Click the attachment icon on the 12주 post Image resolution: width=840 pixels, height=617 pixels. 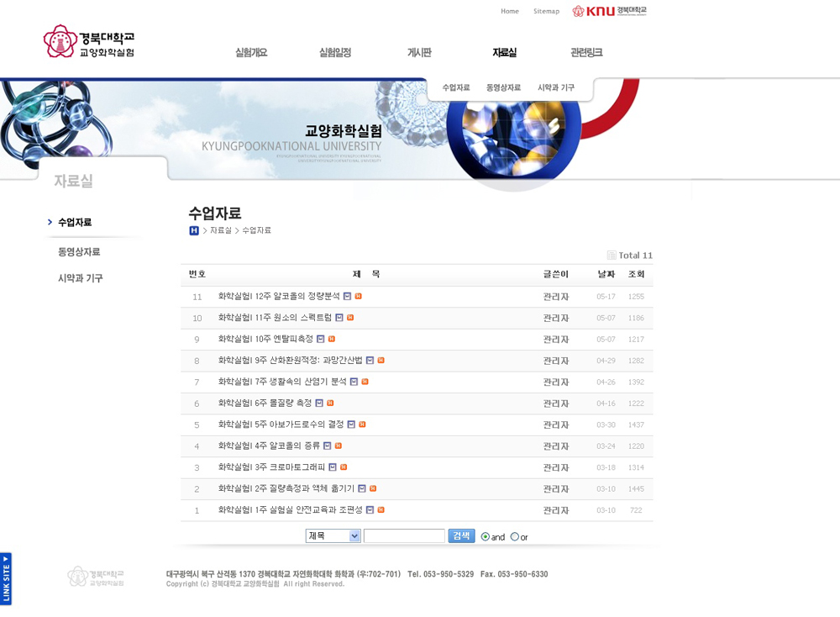click(x=348, y=297)
